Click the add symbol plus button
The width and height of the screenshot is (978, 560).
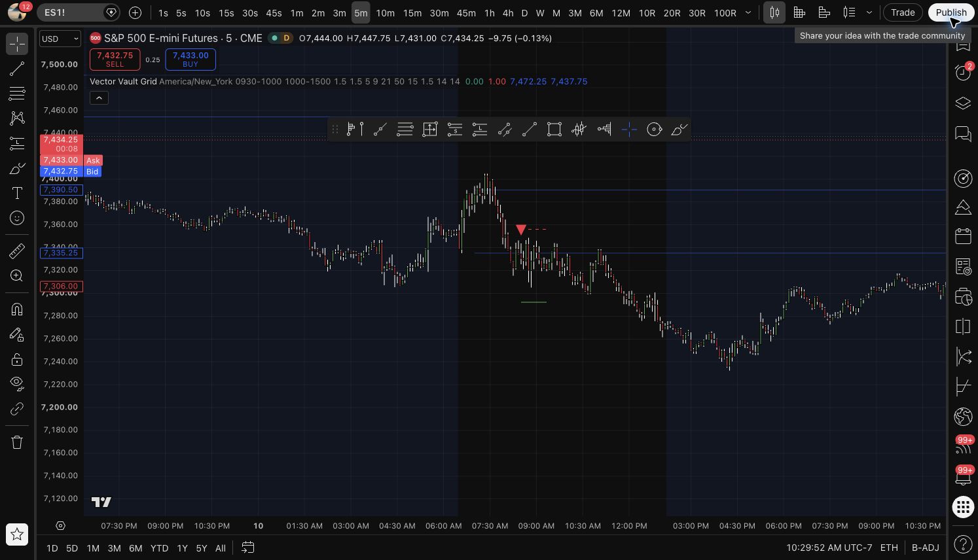135,12
